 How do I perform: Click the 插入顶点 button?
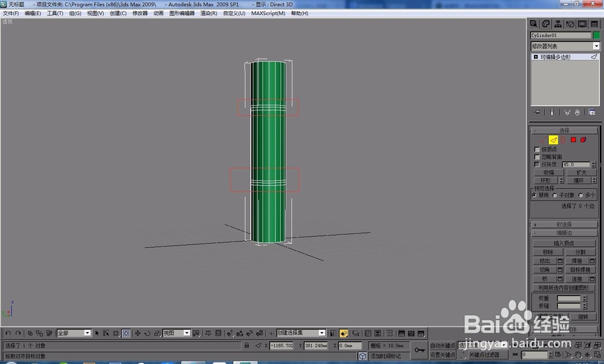(564, 243)
